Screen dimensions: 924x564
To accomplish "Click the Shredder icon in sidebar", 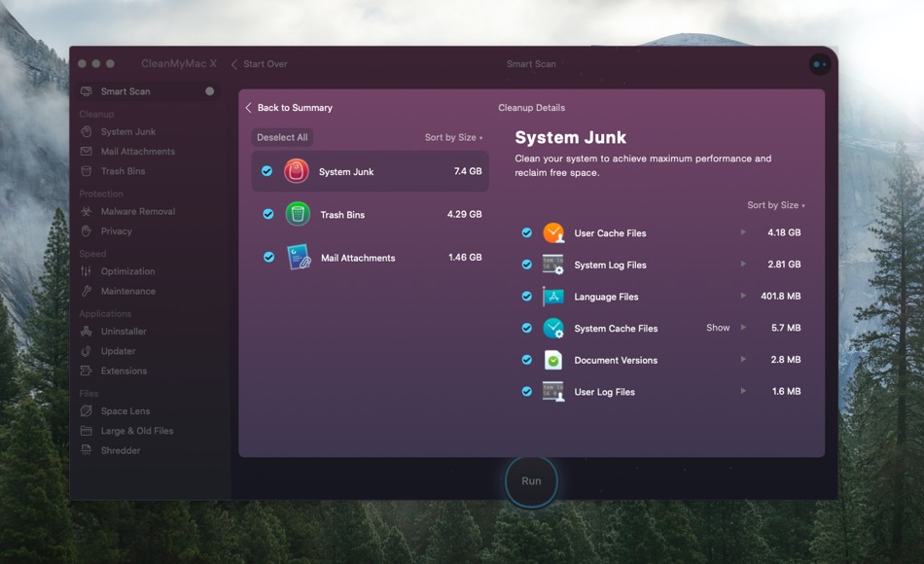I will (x=86, y=450).
